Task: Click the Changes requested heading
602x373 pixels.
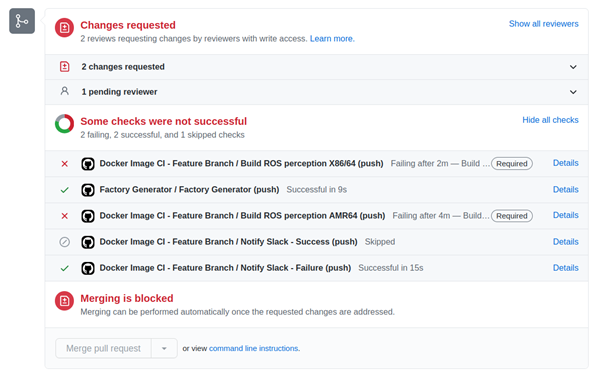Action: pyautogui.click(x=128, y=25)
